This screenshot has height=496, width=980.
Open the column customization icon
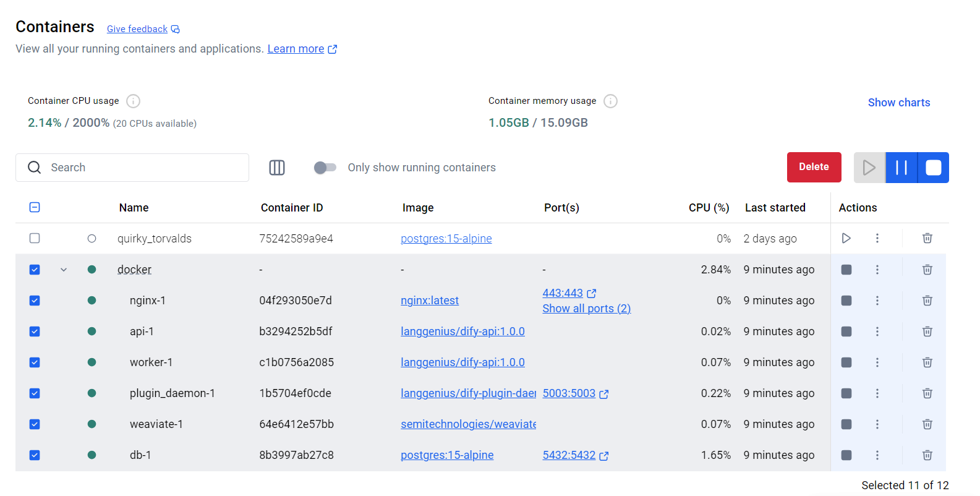(277, 168)
